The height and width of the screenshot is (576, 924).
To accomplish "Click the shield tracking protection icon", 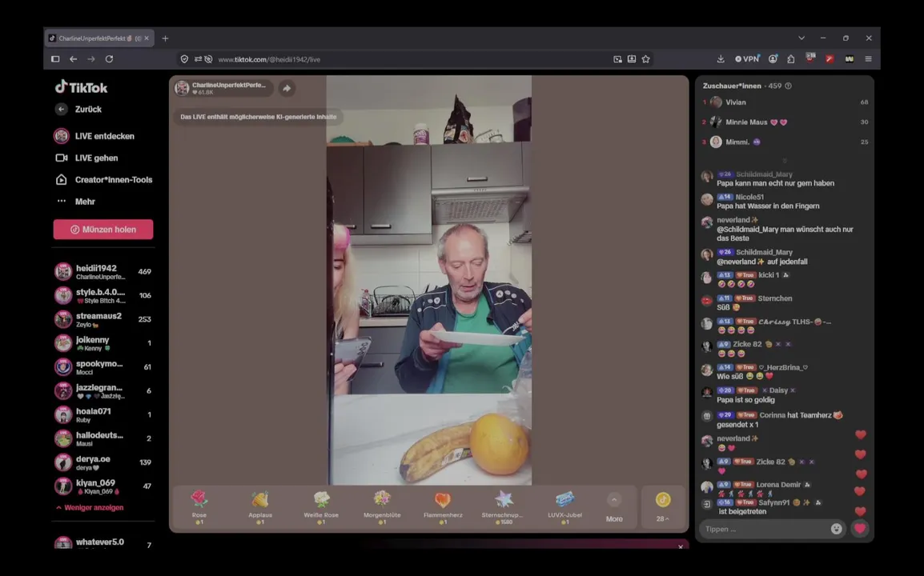I will click(184, 59).
